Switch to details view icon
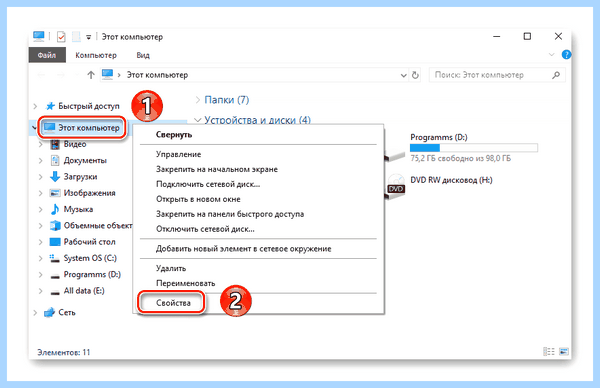The image size is (600, 388). point(549,351)
